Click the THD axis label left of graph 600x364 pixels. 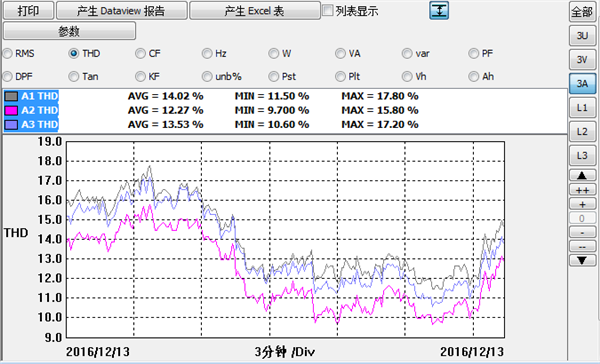click(16, 233)
